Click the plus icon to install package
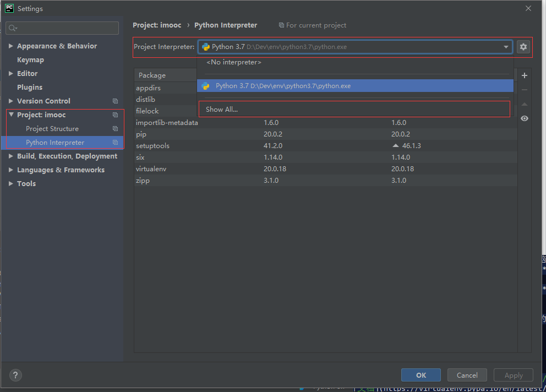The image size is (546, 392). click(x=525, y=75)
